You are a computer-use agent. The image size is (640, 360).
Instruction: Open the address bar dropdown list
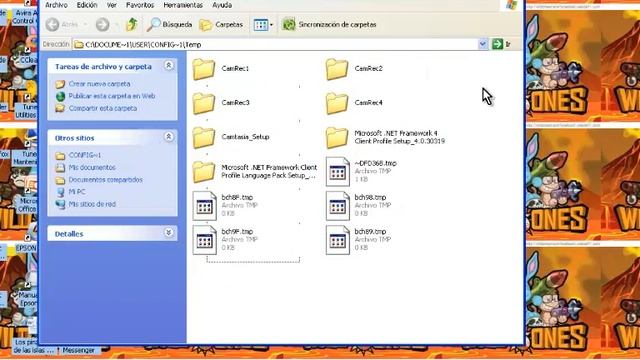coord(483,44)
